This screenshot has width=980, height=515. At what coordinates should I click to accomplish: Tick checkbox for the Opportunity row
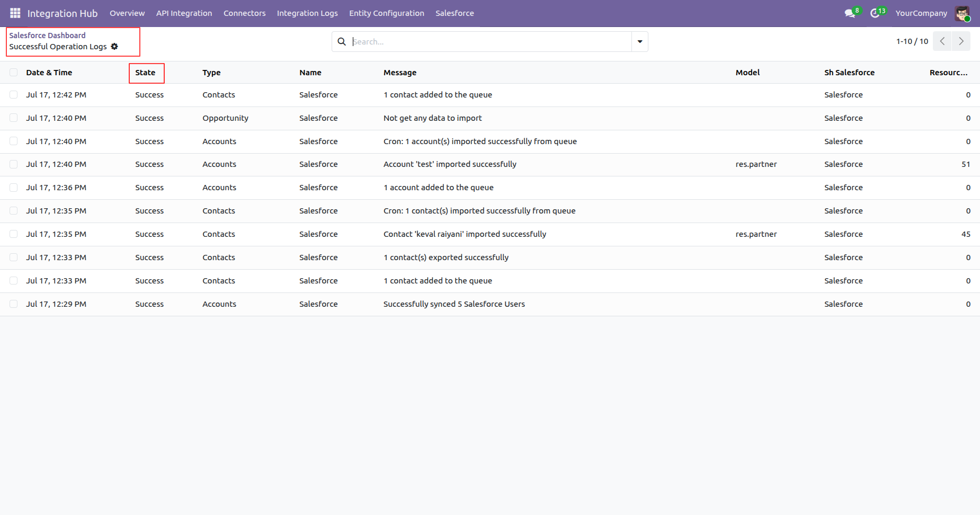click(14, 118)
